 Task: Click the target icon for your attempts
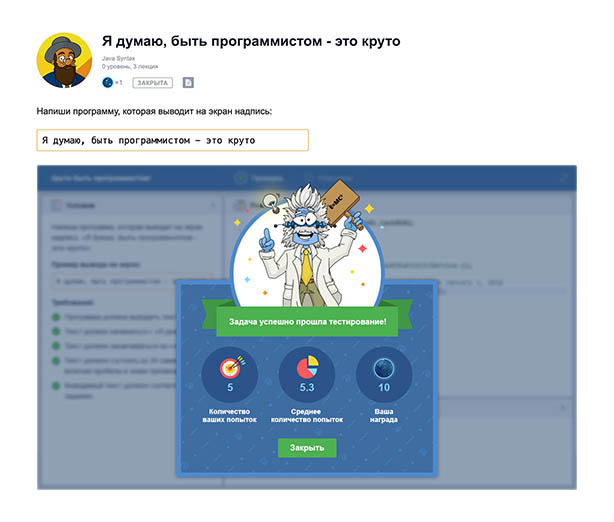pos(231,368)
